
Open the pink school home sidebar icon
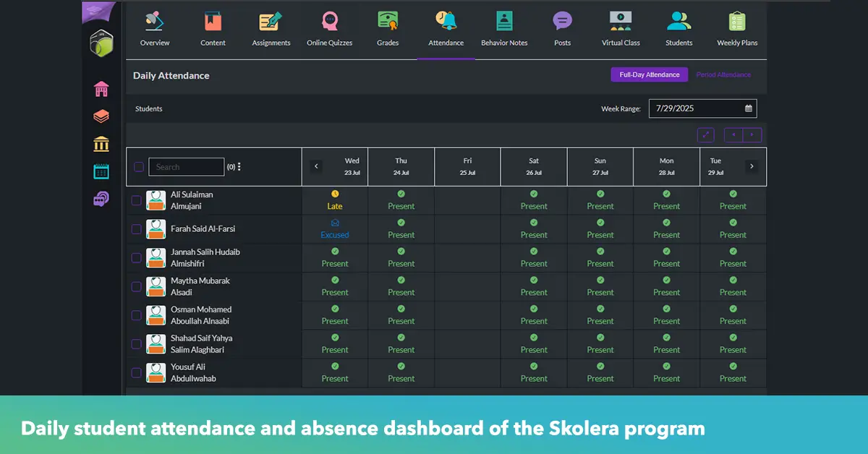pos(101,89)
